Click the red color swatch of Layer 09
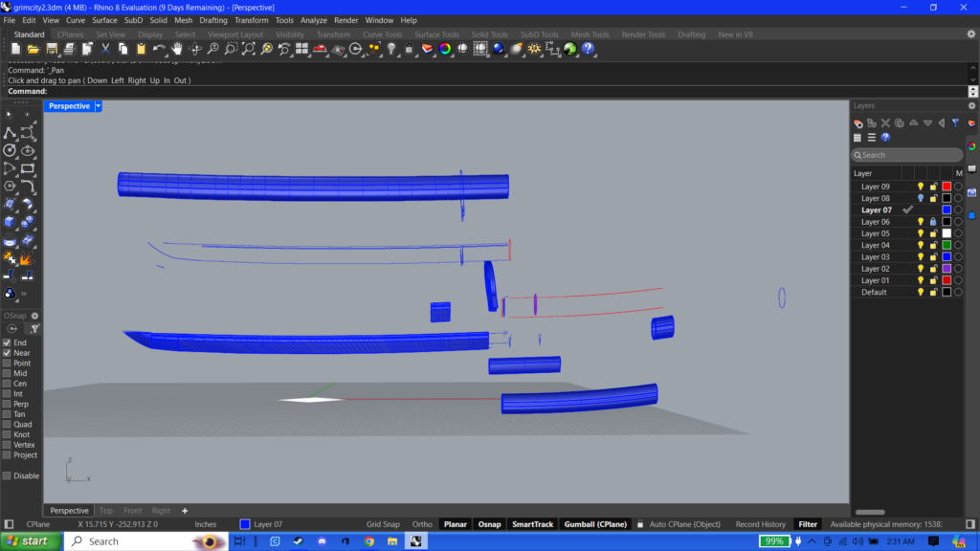Image resolution: width=980 pixels, height=551 pixels. [947, 187]
